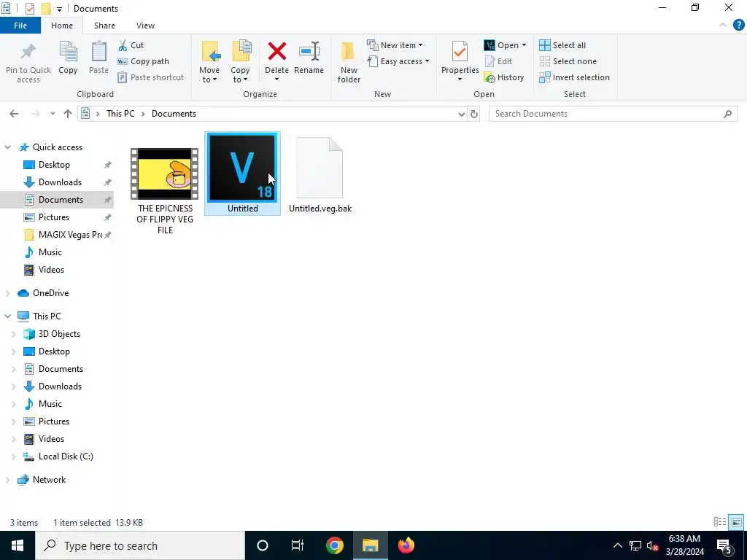Show hidden system tray icons
The height and width of the screenshot is (560, 747).
(x=617, y=545)
